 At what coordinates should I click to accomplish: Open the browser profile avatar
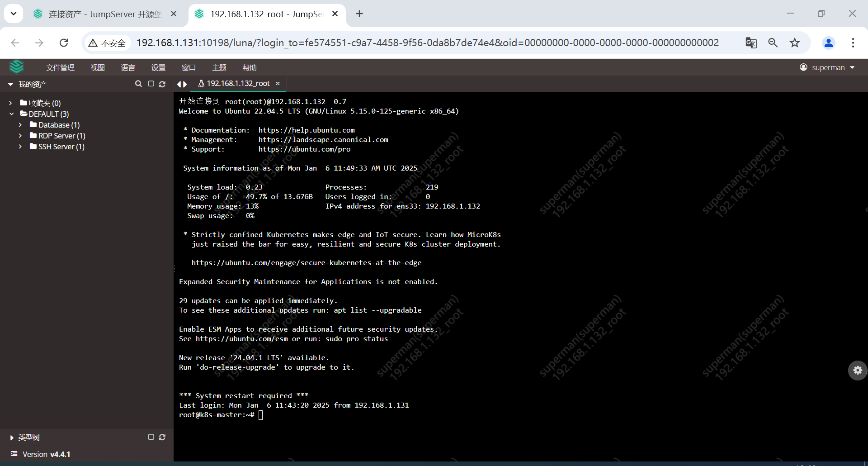coord(829,43)
